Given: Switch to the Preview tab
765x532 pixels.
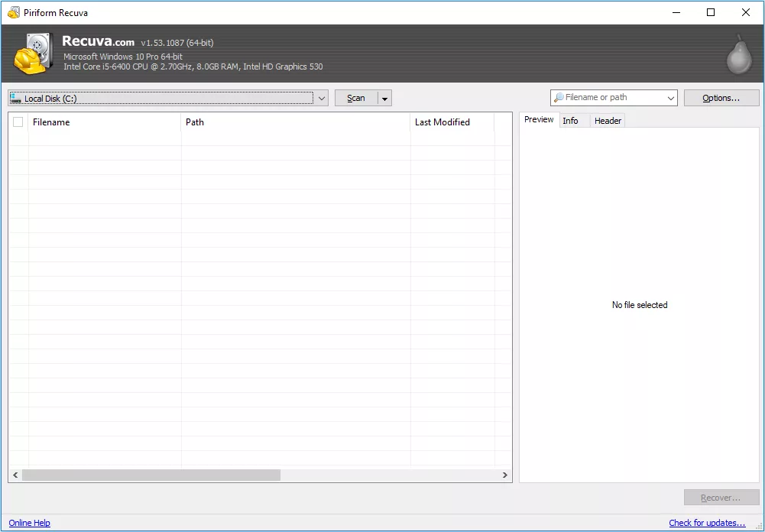Looking at the screenshot, I should 539,120.
